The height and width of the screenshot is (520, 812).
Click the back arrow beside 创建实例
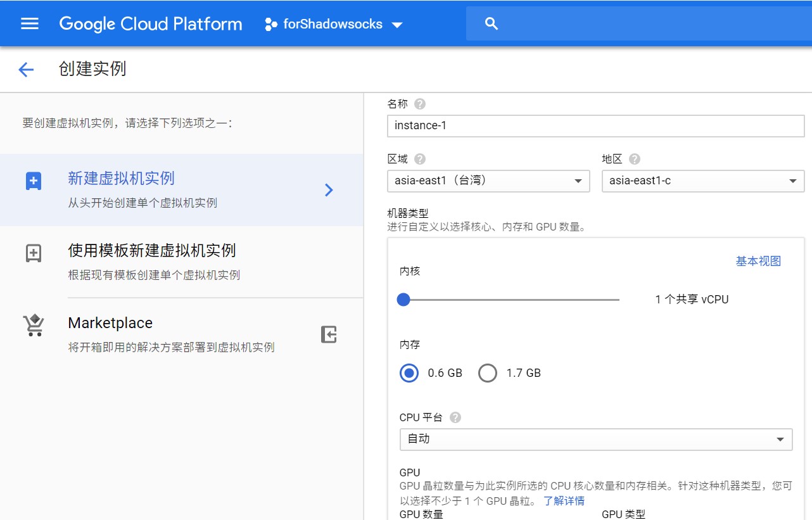pos(26,70)
